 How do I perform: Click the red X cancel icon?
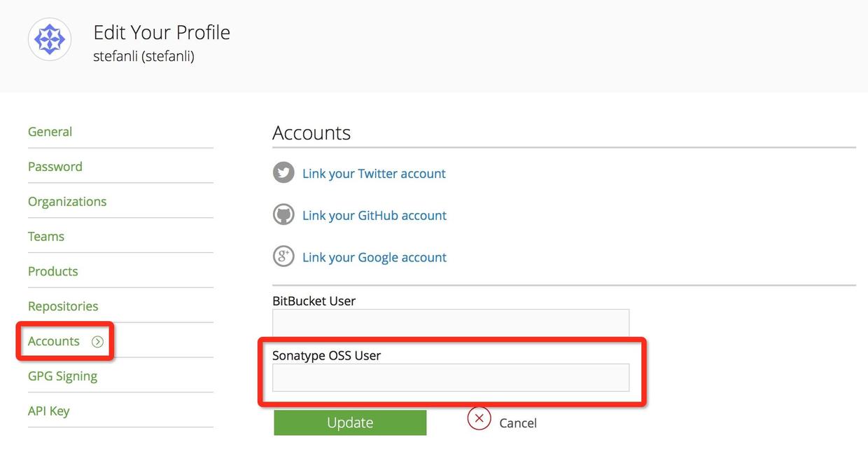pos(479,419)
